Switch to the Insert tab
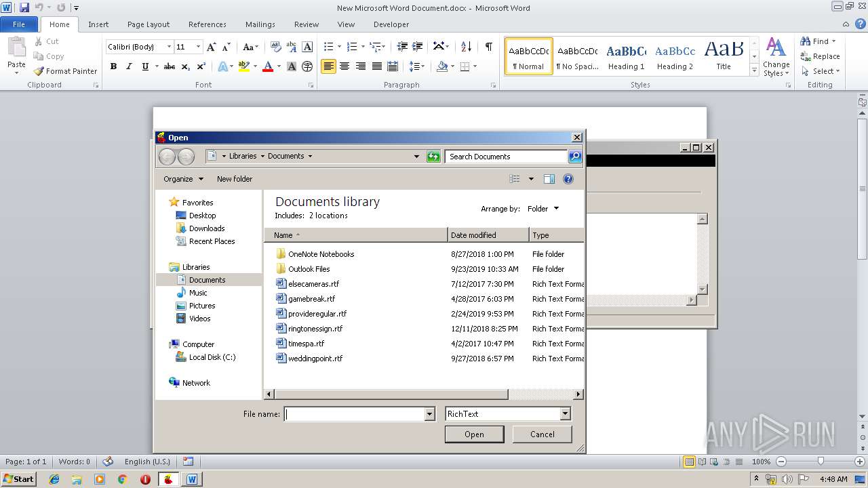This screenshot has width=868, height=488. pyautogui.click(x=98, y=24)
